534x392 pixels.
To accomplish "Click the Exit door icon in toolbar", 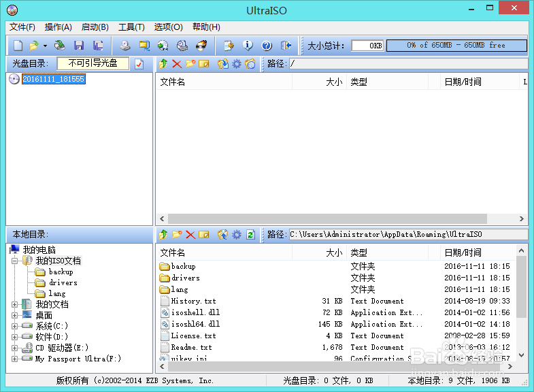I will coord(286,46).
